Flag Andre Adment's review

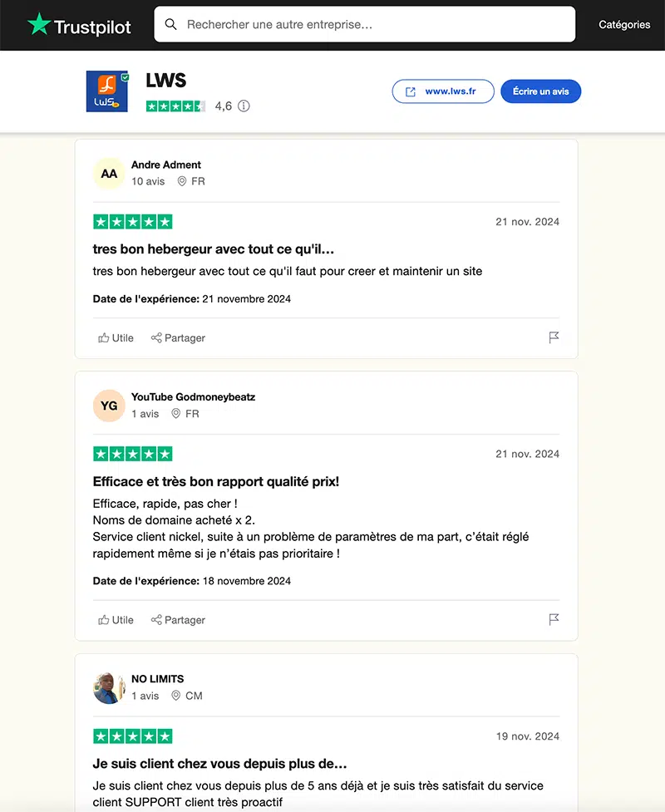coord(554,337)
